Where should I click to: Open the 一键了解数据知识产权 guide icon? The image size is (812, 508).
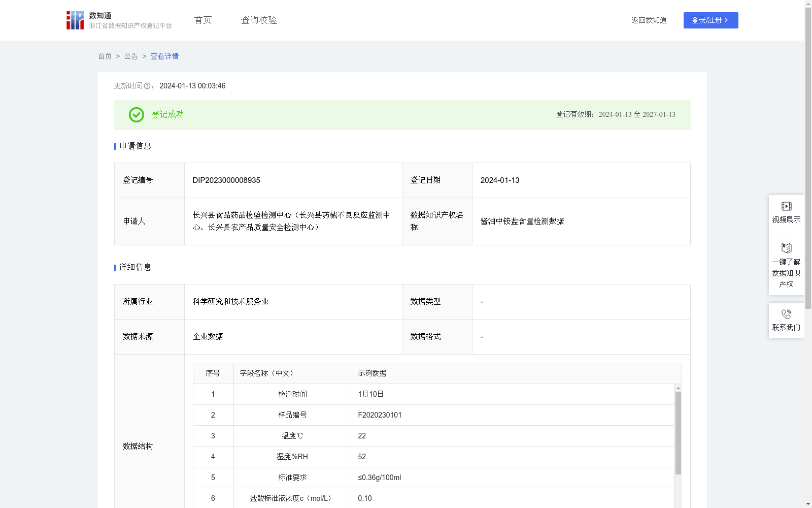786,248
